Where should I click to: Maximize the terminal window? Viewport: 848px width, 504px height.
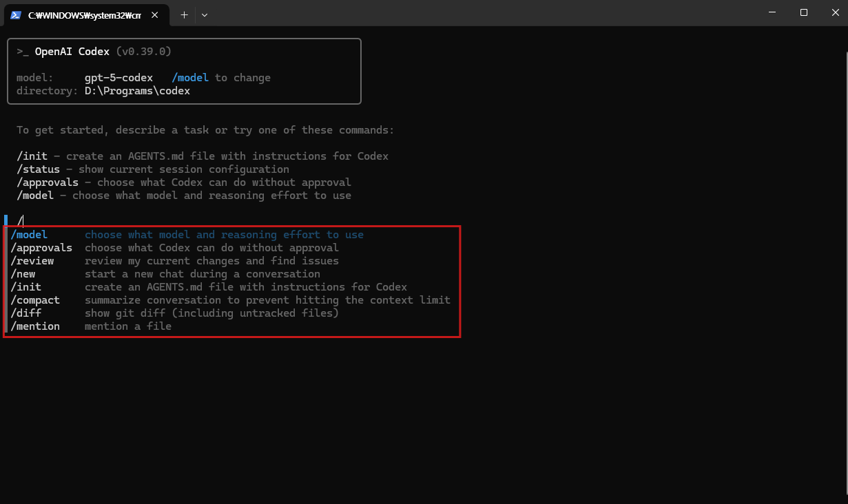point(803,12)
